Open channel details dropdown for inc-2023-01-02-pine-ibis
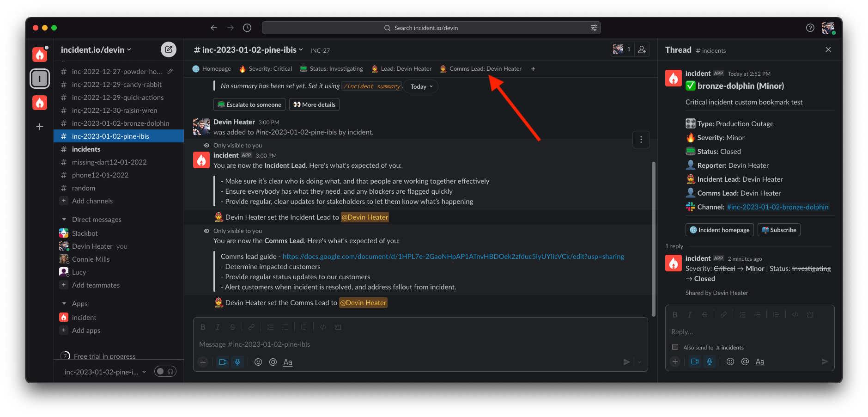868x417 pixels. (x=249, y=49)
